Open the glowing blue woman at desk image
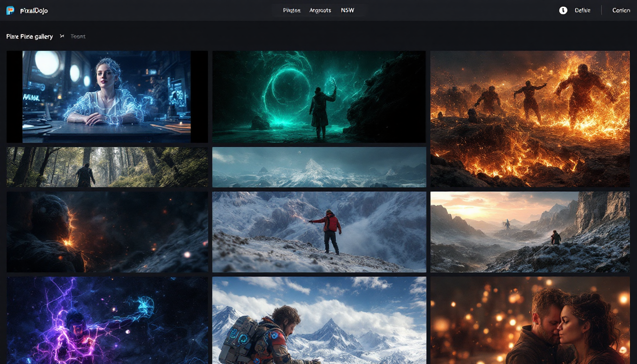 [x=107, y=97]
